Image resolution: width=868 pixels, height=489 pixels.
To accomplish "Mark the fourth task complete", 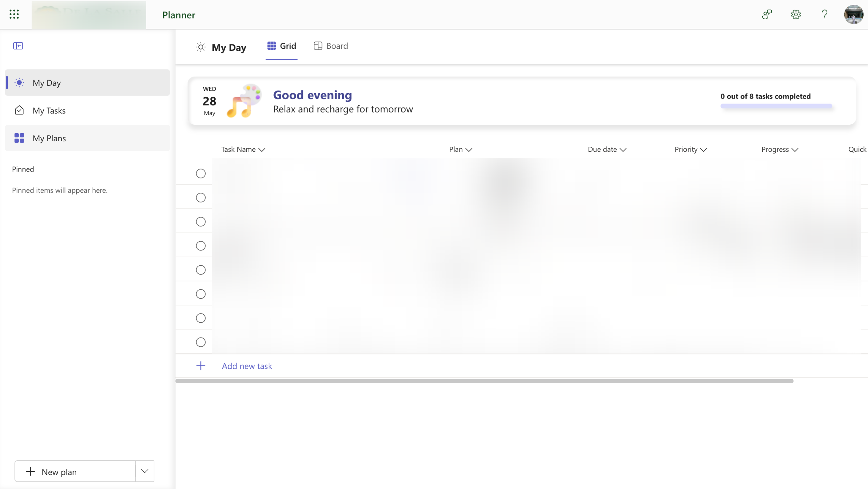I will 201,246.
